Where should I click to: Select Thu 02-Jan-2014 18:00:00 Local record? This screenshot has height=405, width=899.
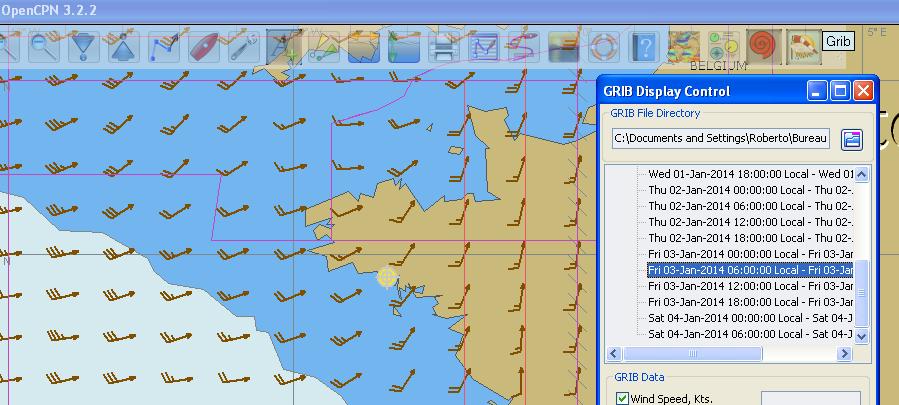coord(751,238)
